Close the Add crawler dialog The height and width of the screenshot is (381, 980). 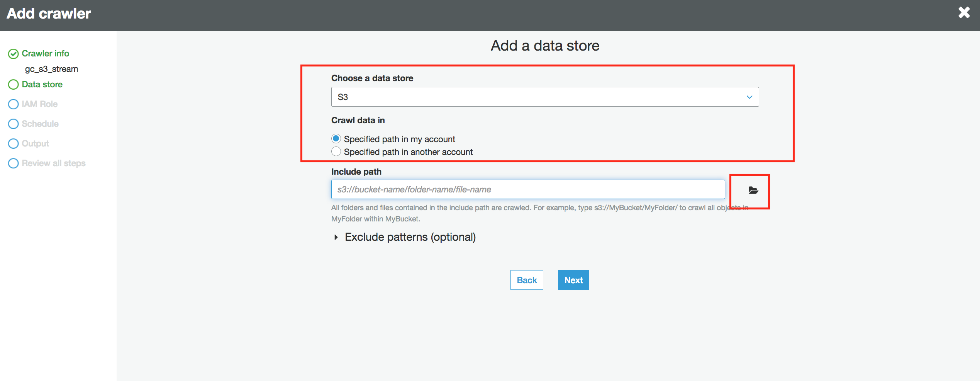tap(964, 13)
